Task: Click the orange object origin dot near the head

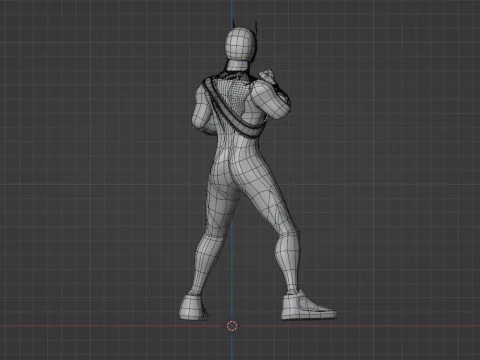Action: coord(243,58)
